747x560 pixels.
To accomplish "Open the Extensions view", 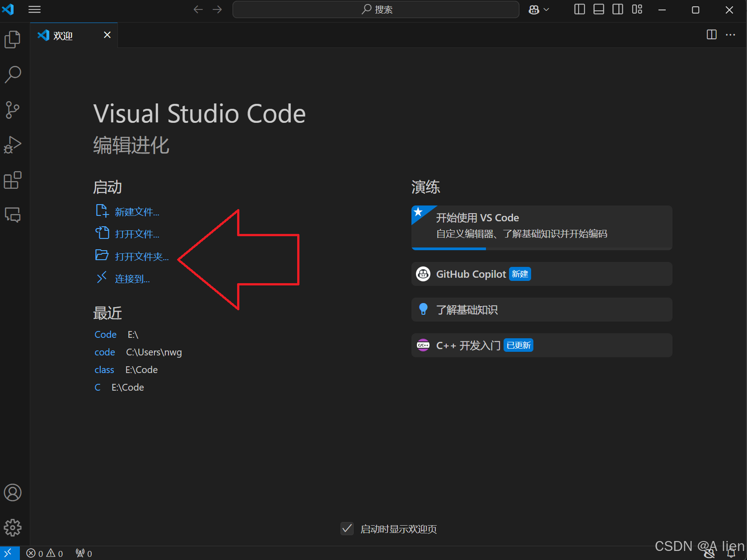I will pyautogui.click(x=13, y=180).
